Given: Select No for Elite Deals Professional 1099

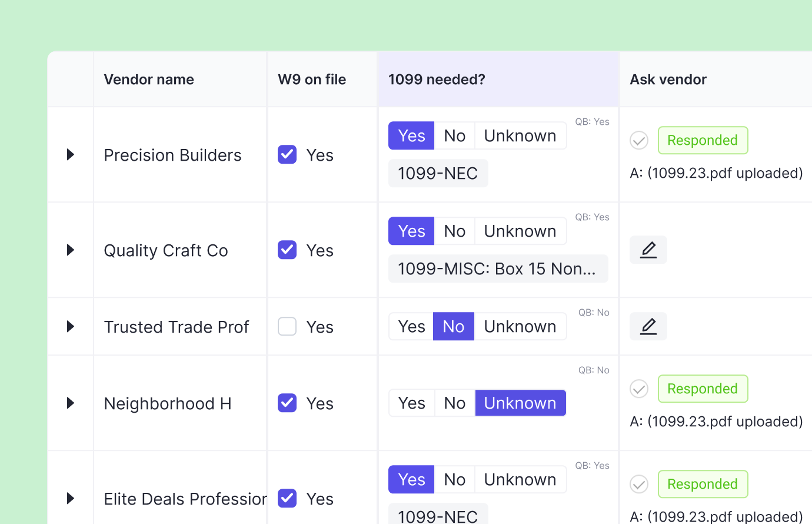Looking at the screenshot, I should (454, 479).
